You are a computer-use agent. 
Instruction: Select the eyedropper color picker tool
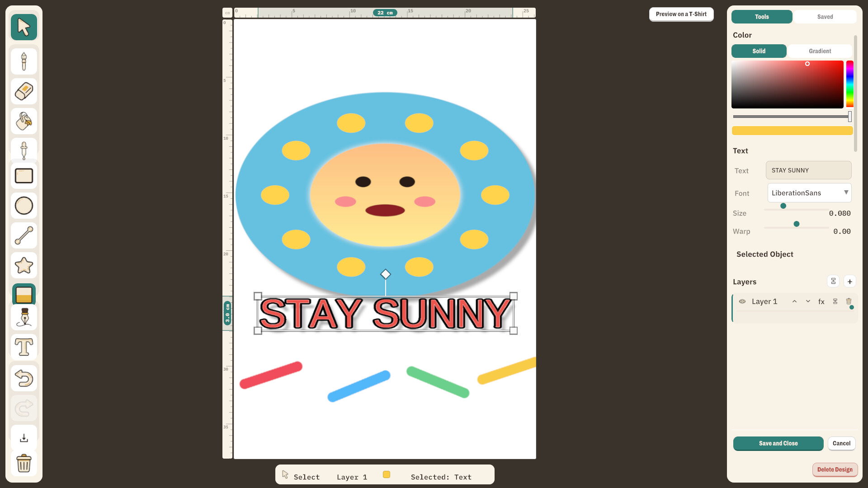click(x=24, y=150)
